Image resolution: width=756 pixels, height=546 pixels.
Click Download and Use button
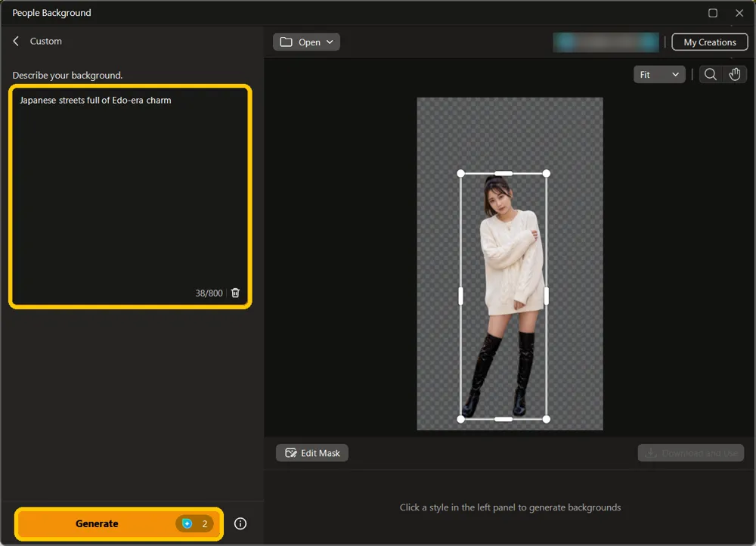coord(690,453)
